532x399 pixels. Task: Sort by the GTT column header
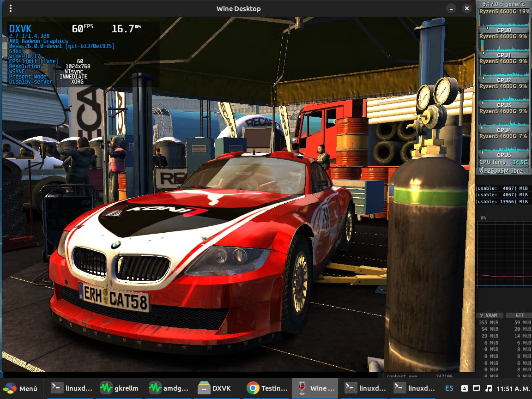[519, 315]
